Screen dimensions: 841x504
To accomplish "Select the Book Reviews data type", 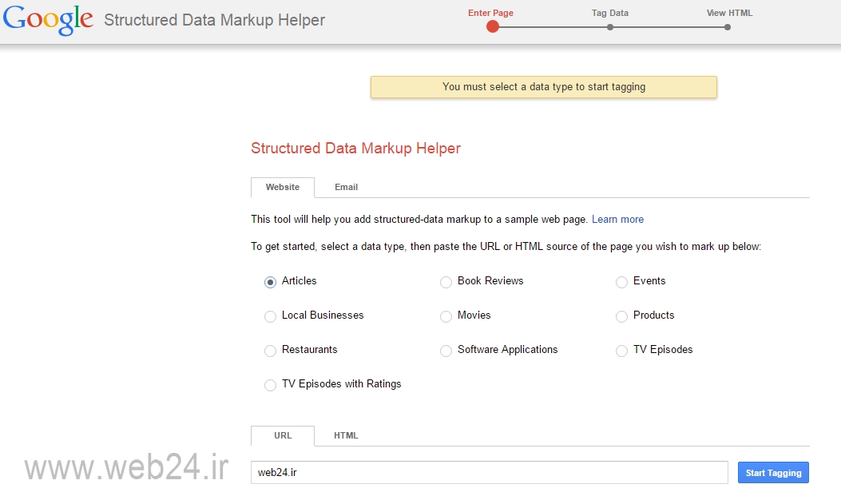I will (446, 282).
